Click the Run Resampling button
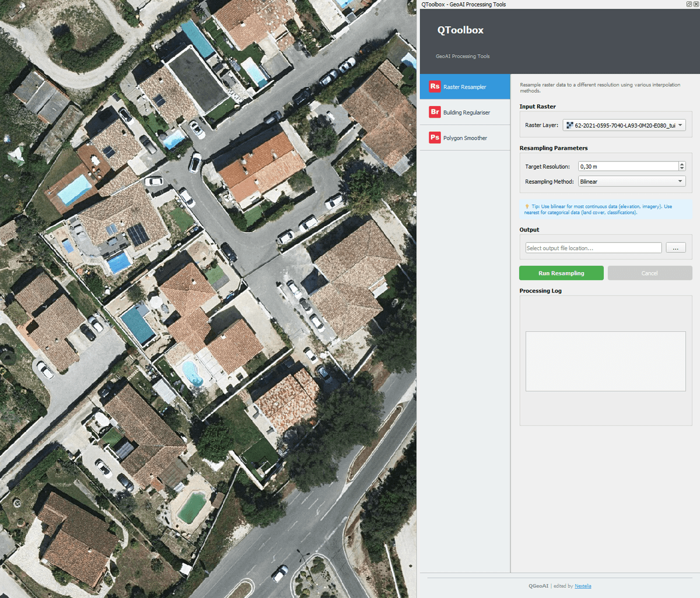The width and height of the screenshot is (700, 598). pos(561,273)
